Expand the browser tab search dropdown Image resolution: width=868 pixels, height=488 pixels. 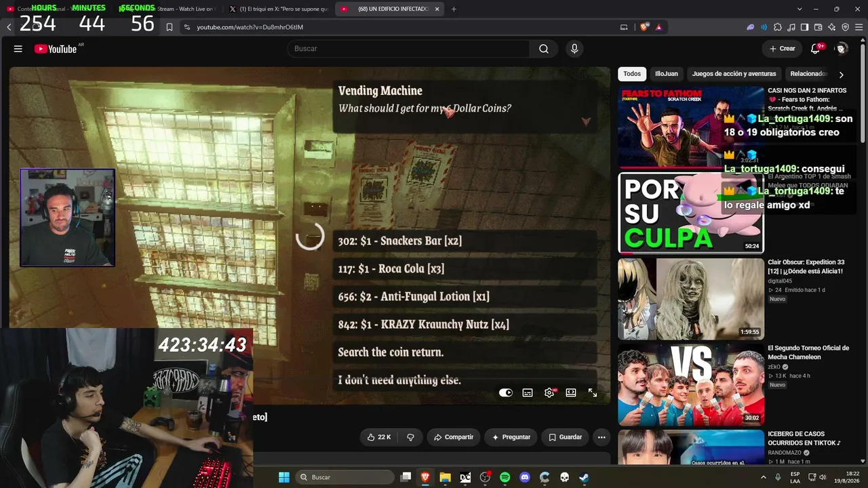tap(800, 9)
